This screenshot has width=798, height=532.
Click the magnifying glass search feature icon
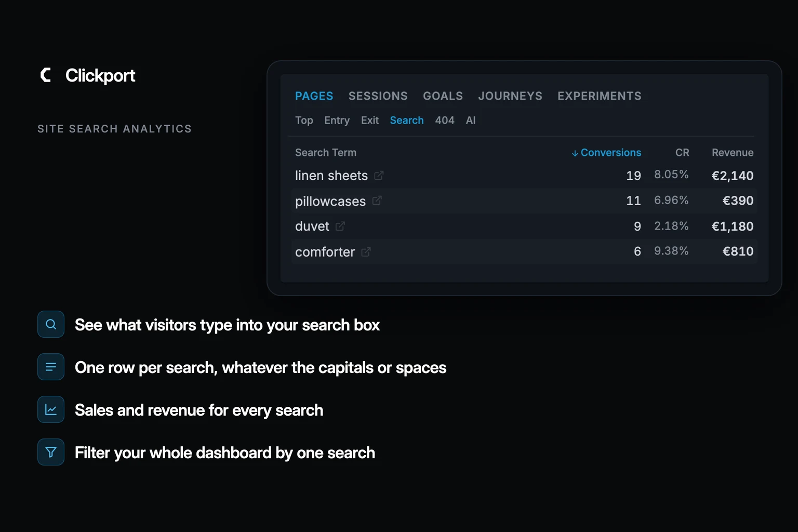pyautogui.click(x=51, y=324)
